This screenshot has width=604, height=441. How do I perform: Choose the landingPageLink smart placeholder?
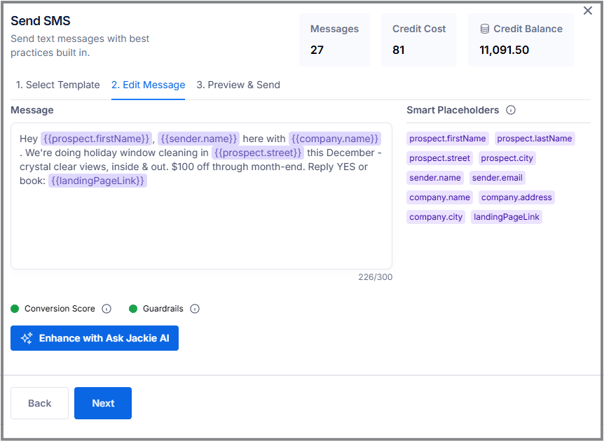click(x=507, y=217)
